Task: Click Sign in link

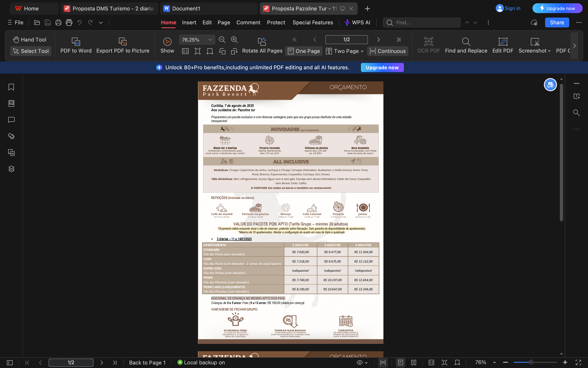Action: pos(508,8)
